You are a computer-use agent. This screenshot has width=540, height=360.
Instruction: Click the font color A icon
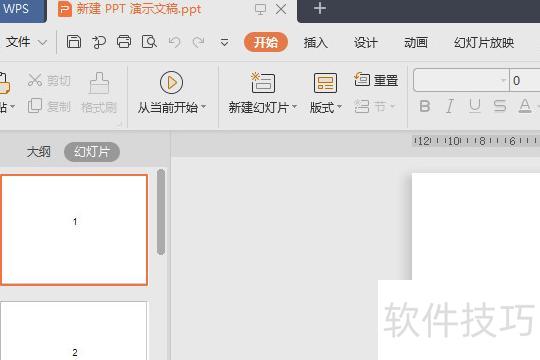coord(525,106)
